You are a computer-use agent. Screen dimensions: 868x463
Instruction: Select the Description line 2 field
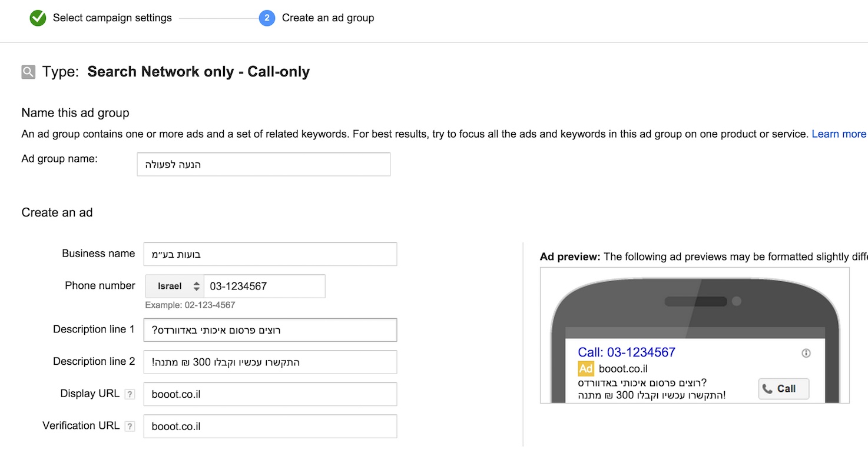coord(270,362)
